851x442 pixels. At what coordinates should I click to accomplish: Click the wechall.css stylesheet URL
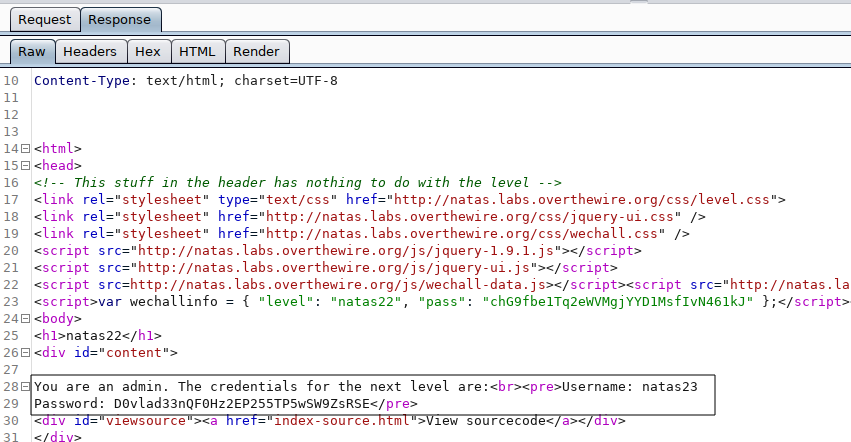462,233
